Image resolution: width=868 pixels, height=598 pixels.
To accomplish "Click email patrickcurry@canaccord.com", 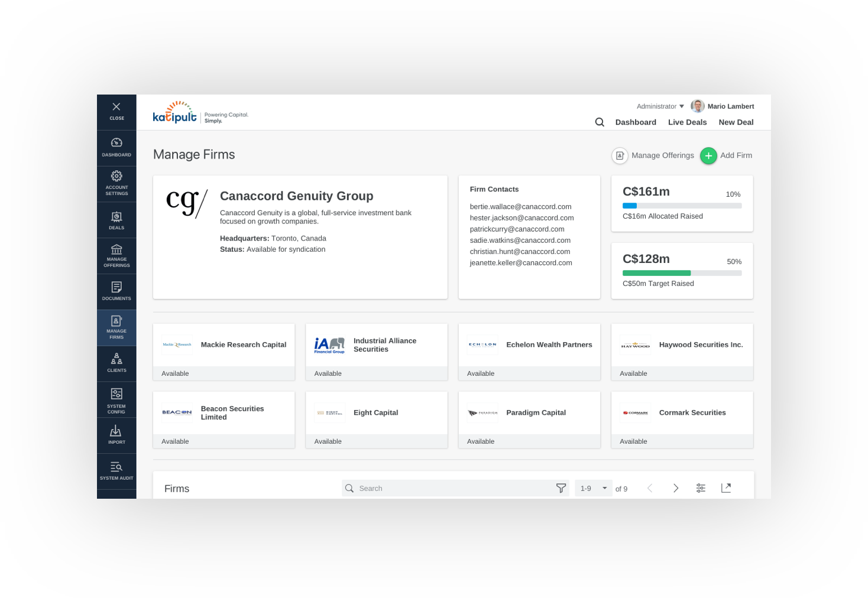I will 517,229.
